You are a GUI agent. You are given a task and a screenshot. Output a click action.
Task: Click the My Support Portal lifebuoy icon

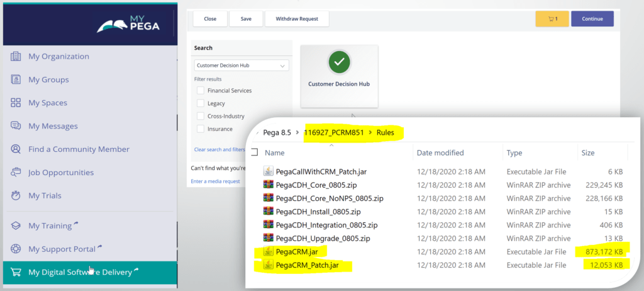16,249
